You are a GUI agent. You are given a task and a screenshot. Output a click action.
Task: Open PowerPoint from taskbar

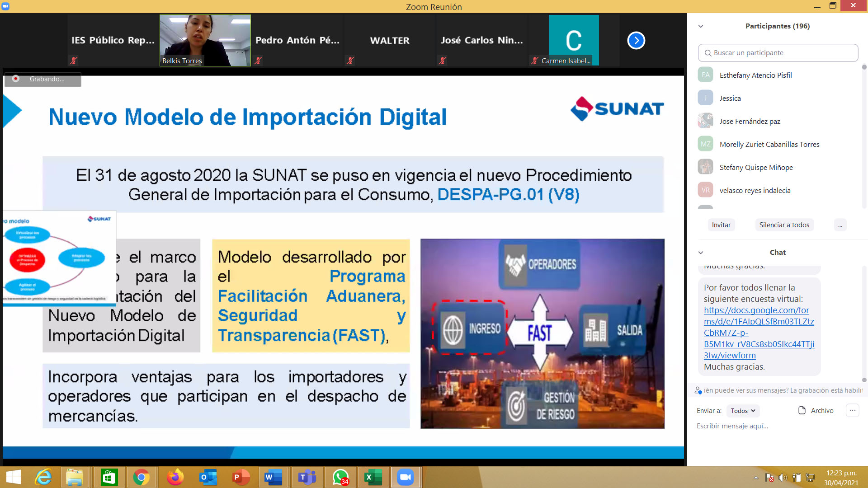click(241, 477)
